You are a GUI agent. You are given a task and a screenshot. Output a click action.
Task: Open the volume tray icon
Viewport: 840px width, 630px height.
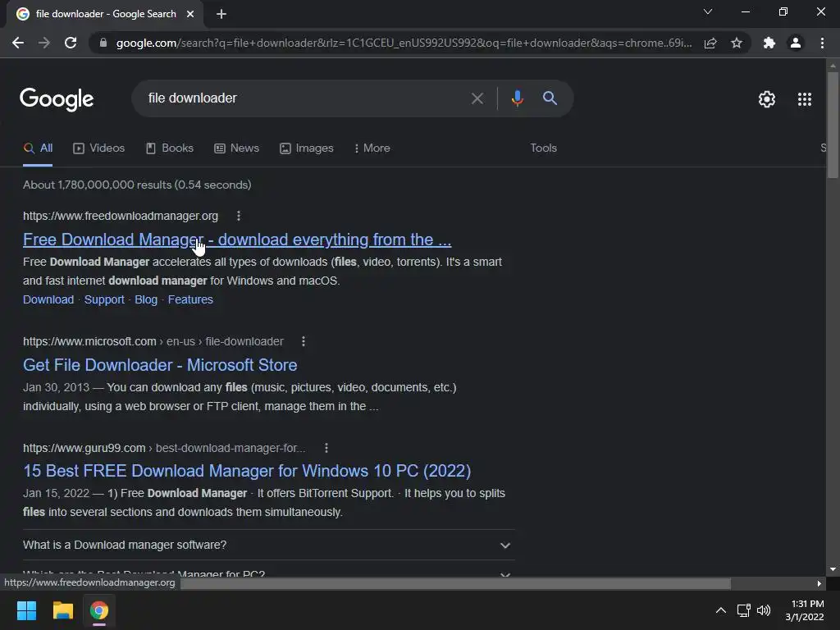coord(764,610)
